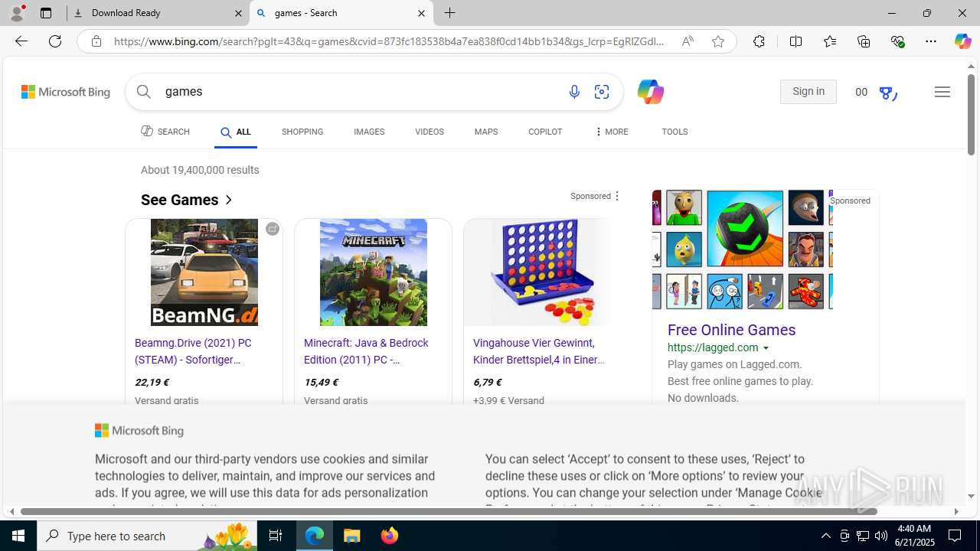Open Beamng.Drive (2021) PC product link
The image size is (980, 551).
pos(193,351)
